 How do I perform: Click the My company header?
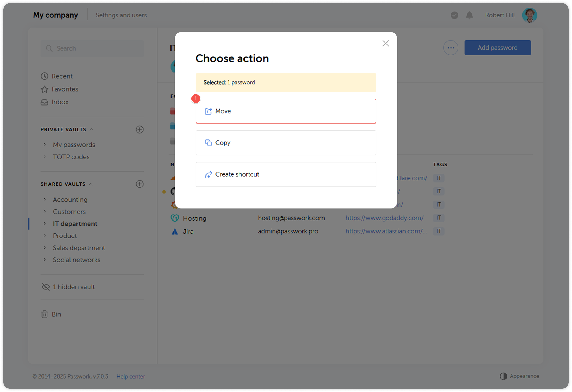(x=55, y=15)
